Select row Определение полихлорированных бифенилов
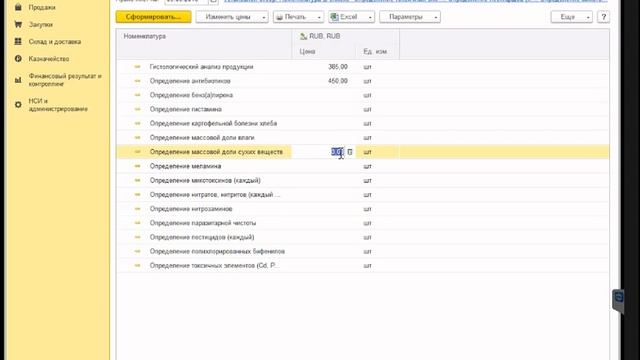The height and width of the screenshot is (360, 640). point(362,251)
